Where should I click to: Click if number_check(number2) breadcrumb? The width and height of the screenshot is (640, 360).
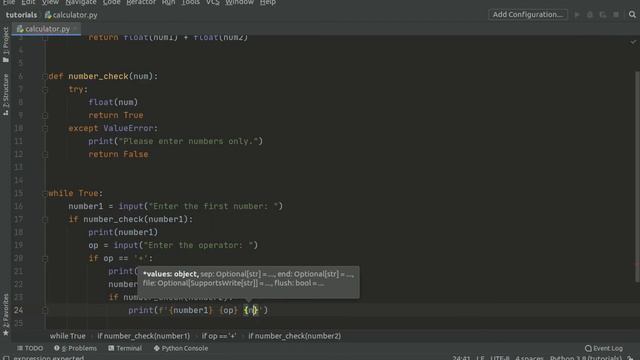[294, 336]
